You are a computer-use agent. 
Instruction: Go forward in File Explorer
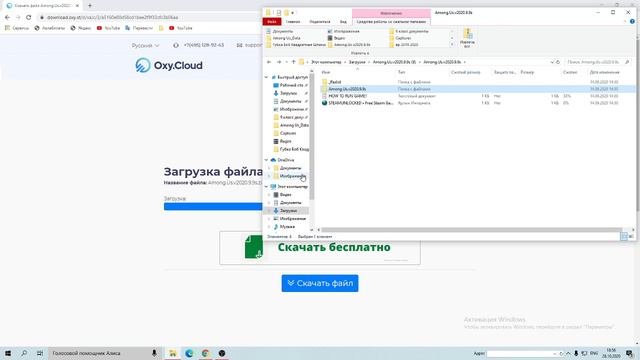(279, 62)
